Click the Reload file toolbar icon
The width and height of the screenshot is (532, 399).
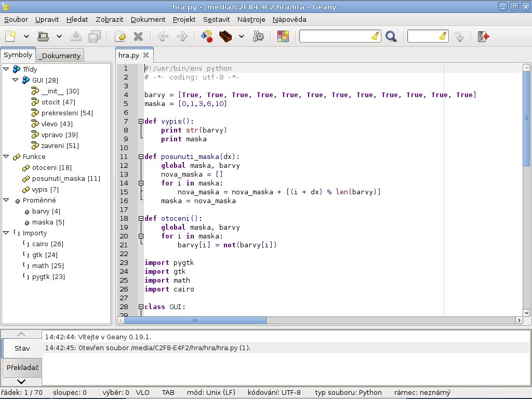click(x=121, y=36)
